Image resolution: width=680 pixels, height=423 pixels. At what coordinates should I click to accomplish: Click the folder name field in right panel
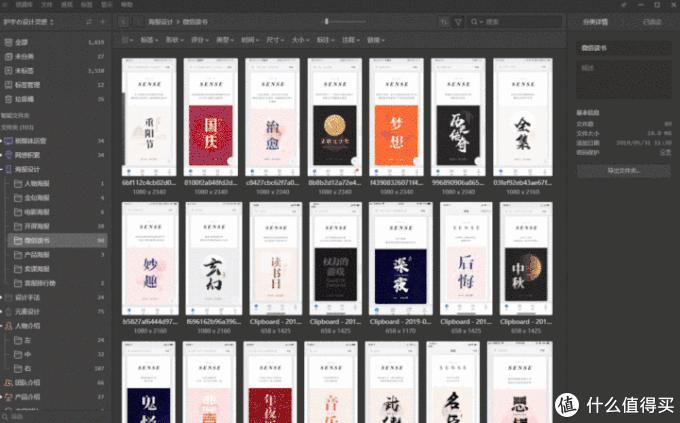(x=624, y=48)
